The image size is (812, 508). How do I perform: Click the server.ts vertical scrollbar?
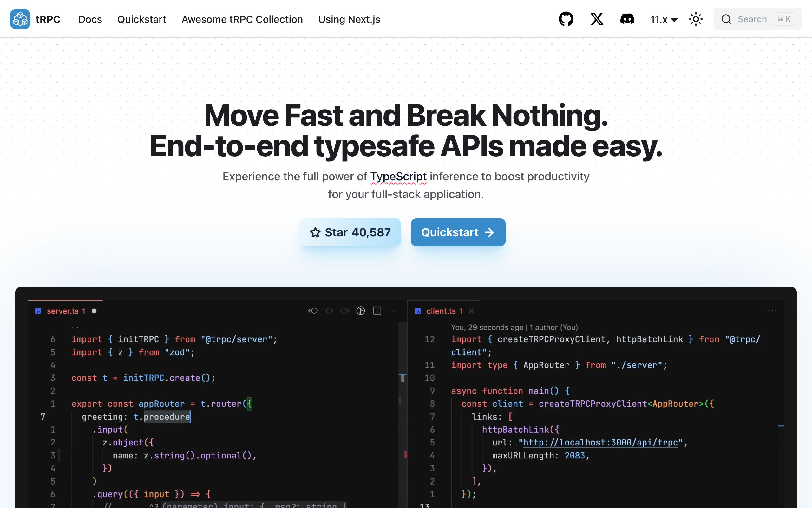coord(403,415)
